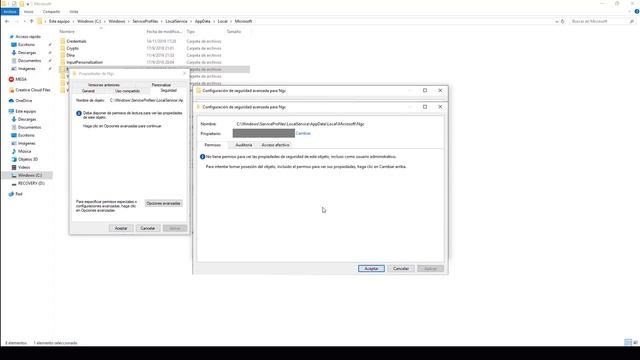This screenshot has width=640, height=360.
Task: Go up one folder level arrow
Action: coord(31,21)
